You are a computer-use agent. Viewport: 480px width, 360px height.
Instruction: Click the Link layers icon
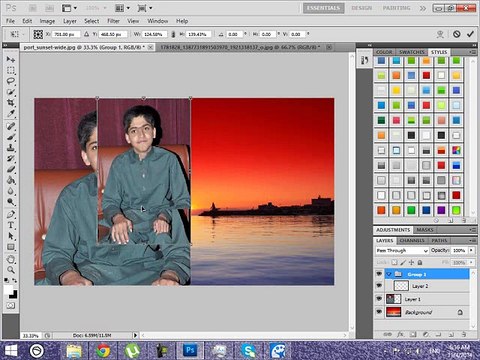tap(387, 334)
